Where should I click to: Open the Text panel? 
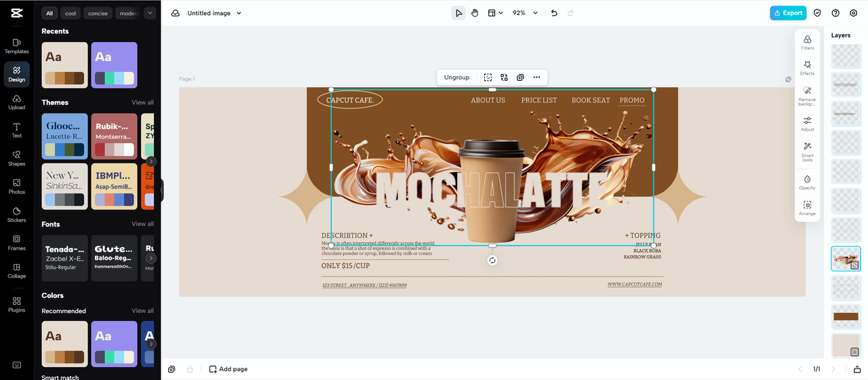click(16, 130)
